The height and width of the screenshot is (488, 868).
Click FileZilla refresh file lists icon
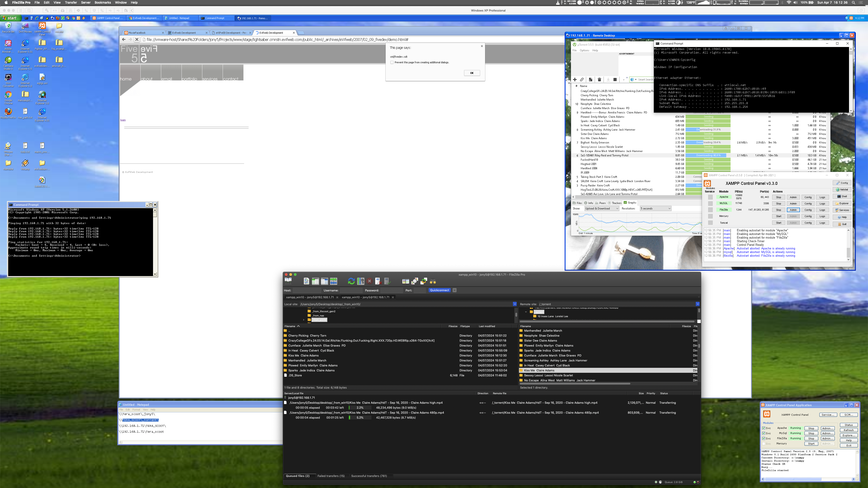click(351, 281)
